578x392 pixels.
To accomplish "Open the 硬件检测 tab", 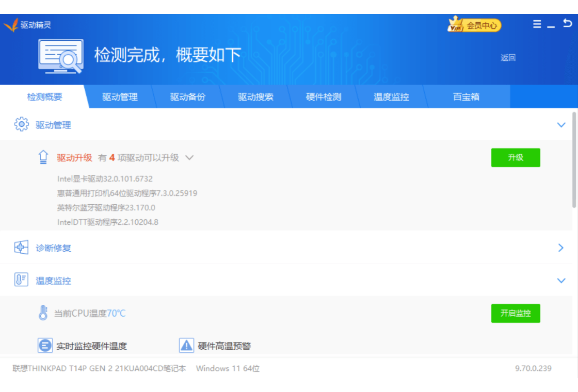I will (x=324, y=97).
